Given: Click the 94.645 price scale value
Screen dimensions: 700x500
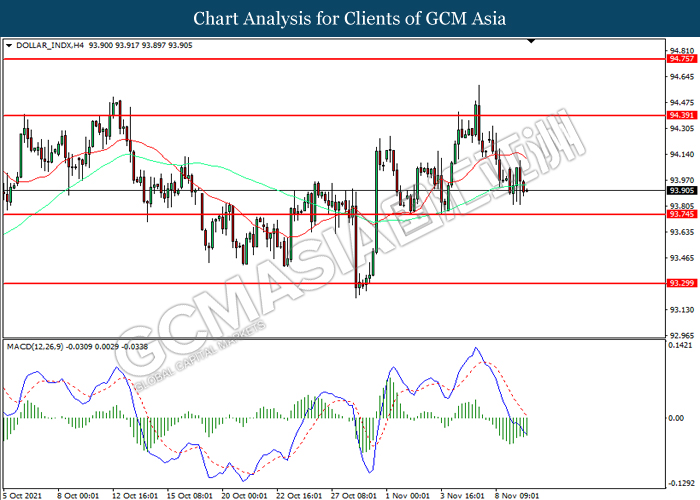Looking at the screenshot, I should click(x=682, y=77).
